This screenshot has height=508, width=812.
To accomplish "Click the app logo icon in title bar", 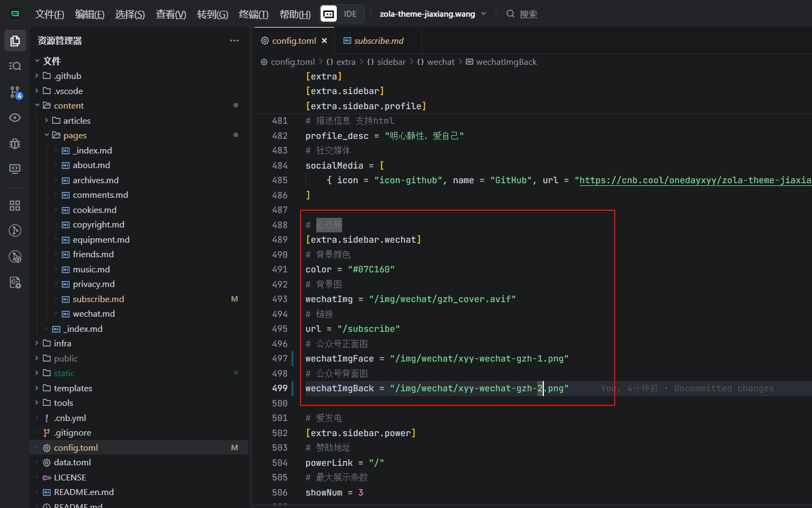I will pyautogui.click(x=15, y=14).
